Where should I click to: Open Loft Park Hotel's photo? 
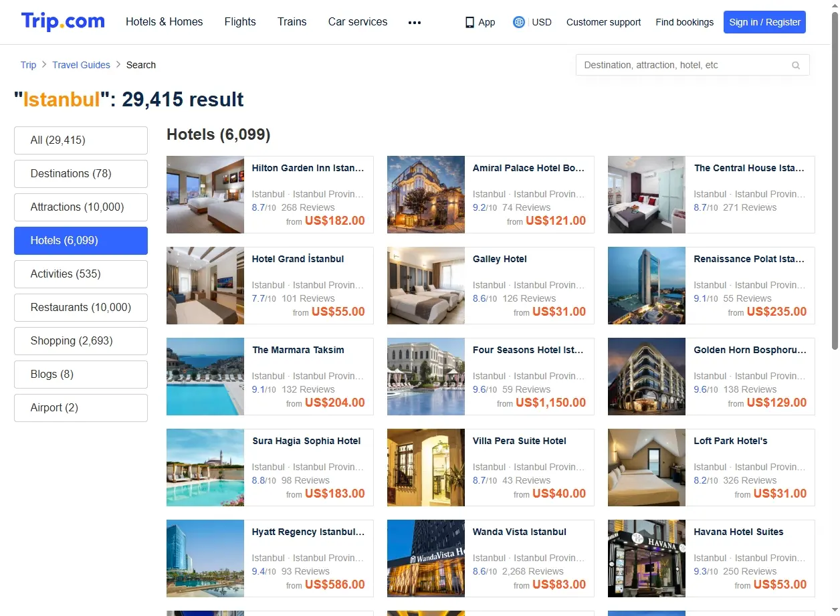point(647,468)
